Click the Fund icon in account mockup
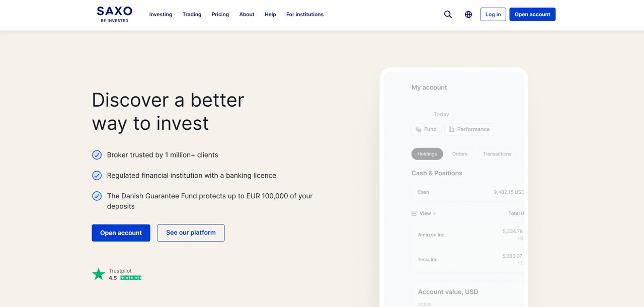 click(419, 129)
